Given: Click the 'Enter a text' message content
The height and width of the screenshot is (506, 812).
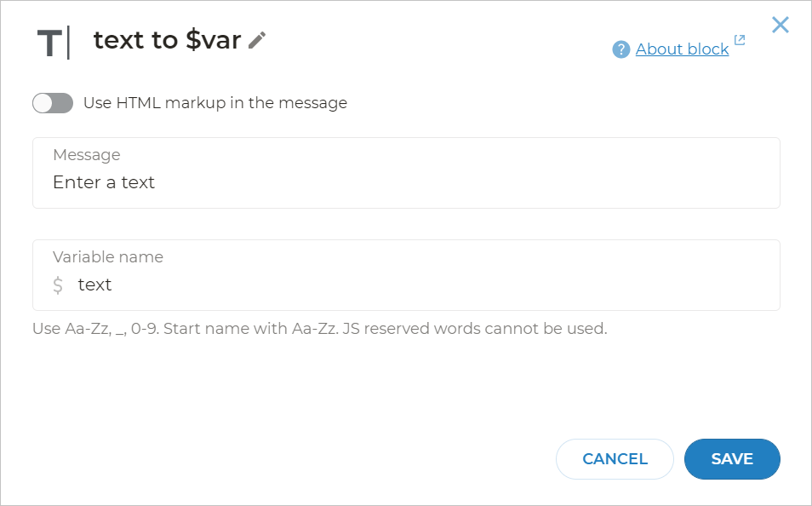Looking at the screenshot, I should [104, 182].
